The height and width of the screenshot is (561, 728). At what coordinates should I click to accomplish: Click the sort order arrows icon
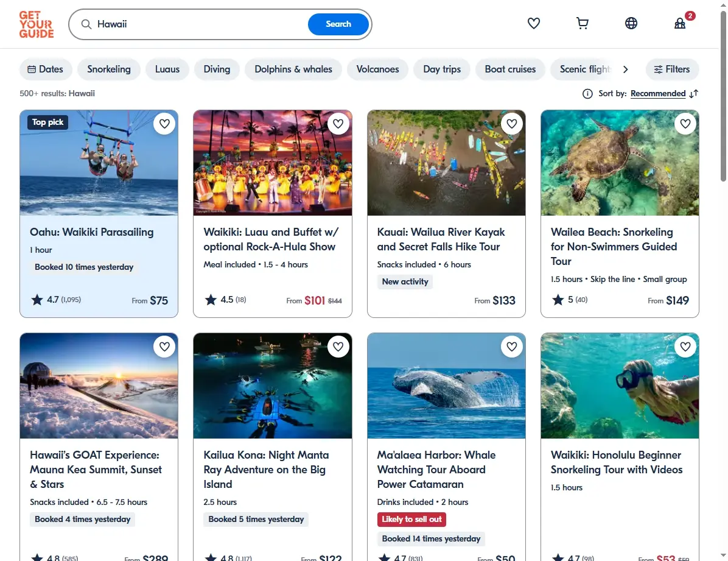click(694, 94)
